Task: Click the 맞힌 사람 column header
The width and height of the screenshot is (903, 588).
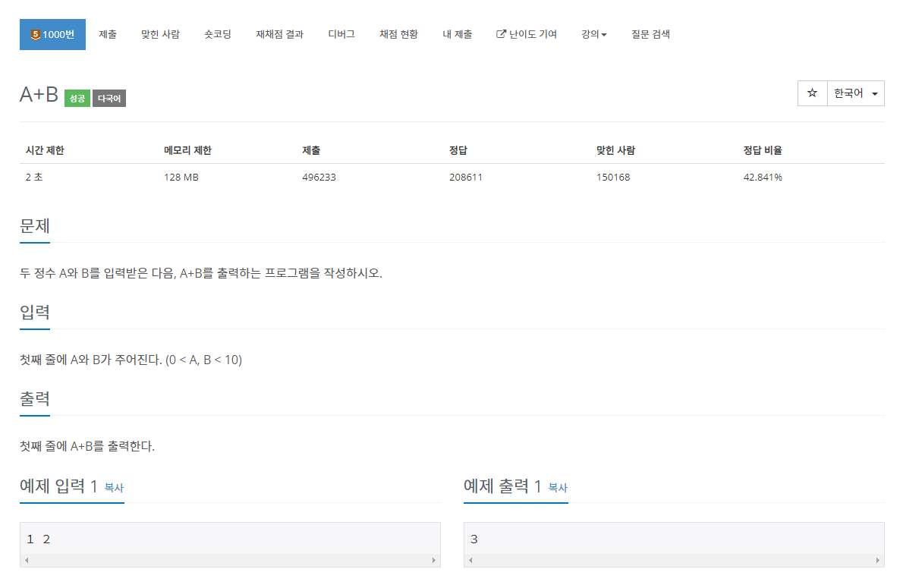Action: click(615, 150)
